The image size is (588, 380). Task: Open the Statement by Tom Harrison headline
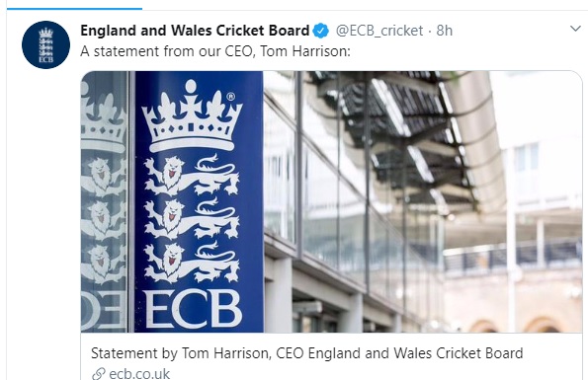click(x=306, y=353)
